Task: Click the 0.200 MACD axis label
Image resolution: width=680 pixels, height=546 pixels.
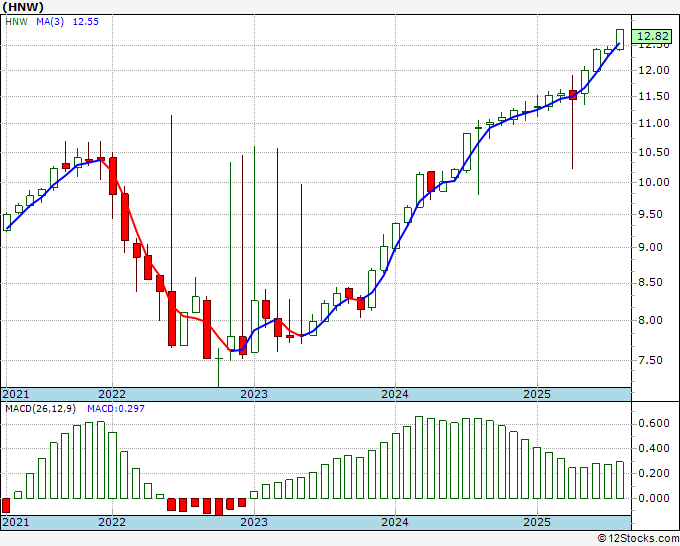Action: (654, 473)
